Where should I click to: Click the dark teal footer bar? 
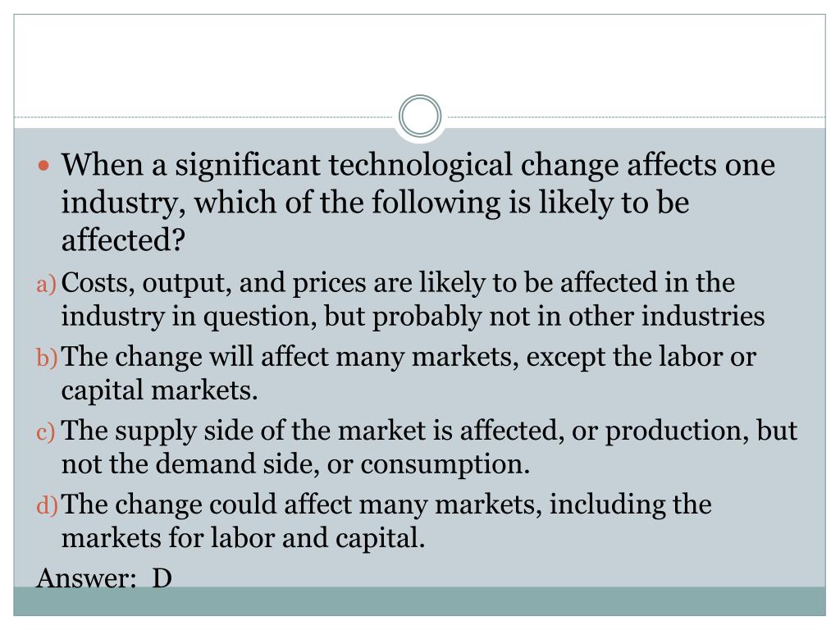pyautogui.click(x=419, y=601)
